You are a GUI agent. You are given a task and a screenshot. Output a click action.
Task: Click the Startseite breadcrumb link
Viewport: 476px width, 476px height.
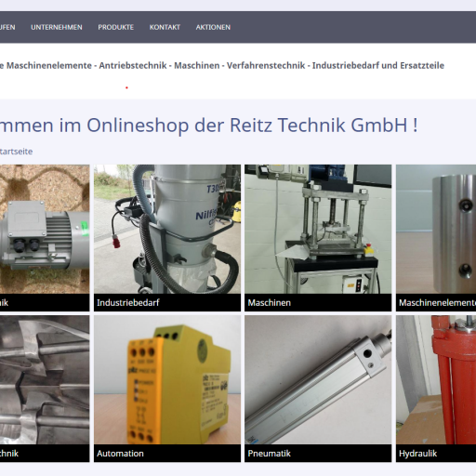pyautogui.click(x=16, y=152)
